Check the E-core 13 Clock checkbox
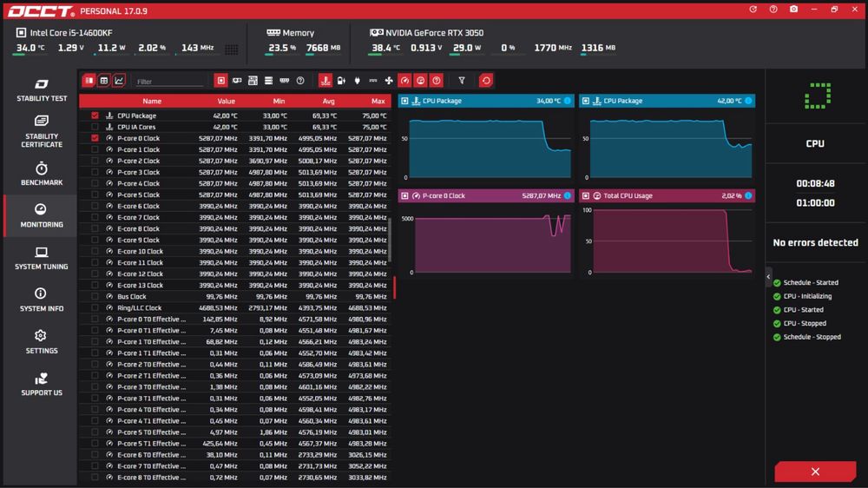The width and height of the screenshot is (868, 488). (x=95, y=286)
